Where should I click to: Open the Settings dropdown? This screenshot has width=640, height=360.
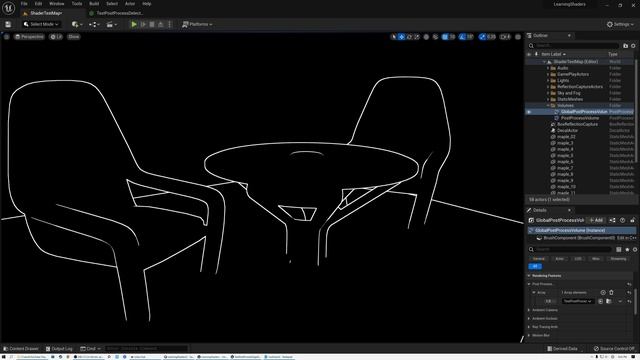pos(620,24)
